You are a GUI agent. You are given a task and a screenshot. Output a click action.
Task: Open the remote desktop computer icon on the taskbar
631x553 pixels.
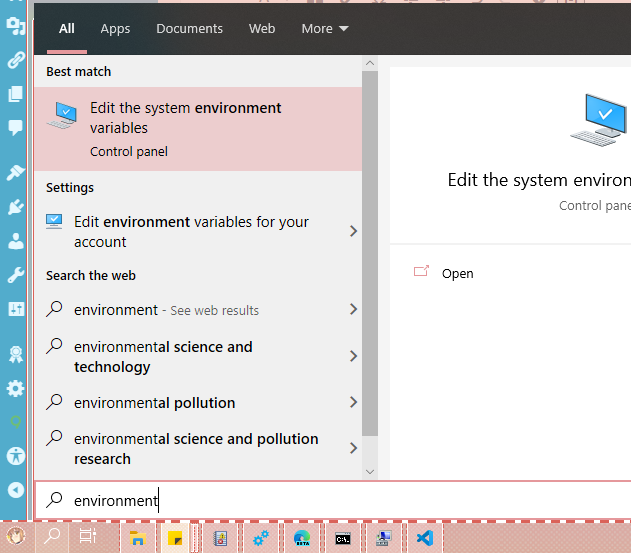tap(384, 538)
